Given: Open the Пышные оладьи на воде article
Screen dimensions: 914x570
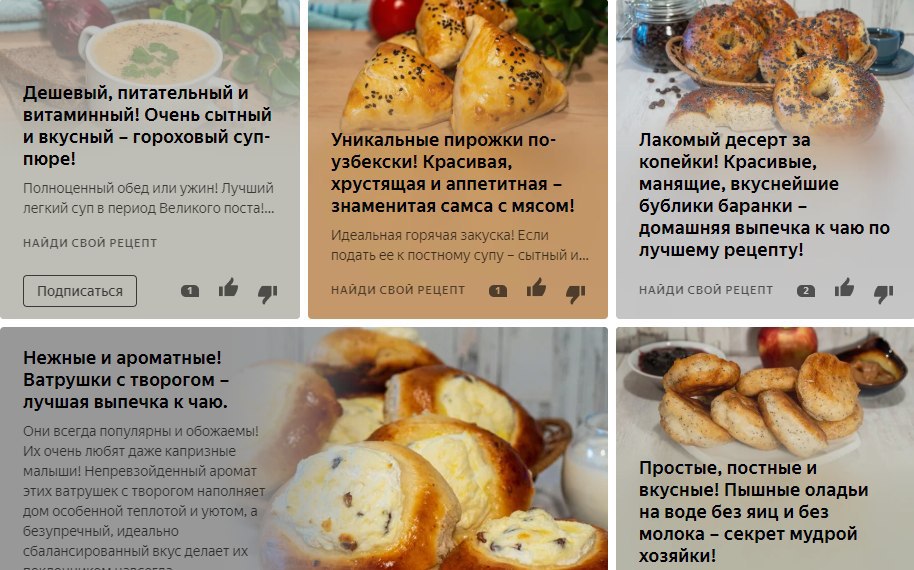Looking at the screenshot, I should [x=754, y=511].
